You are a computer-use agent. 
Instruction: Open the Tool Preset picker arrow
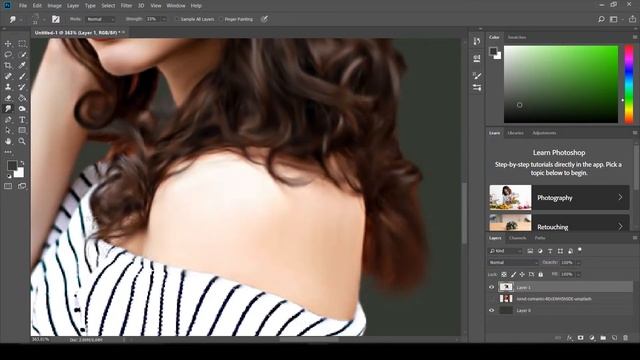(21, 19)
